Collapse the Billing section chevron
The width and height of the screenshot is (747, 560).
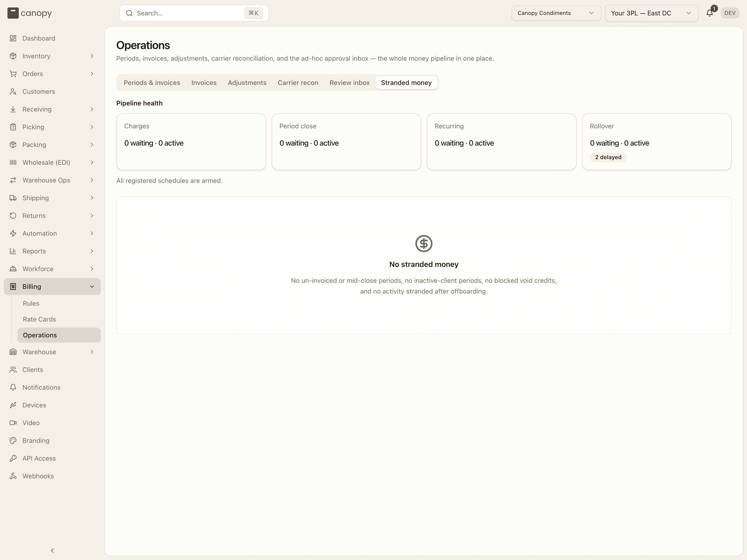(92, 287)
